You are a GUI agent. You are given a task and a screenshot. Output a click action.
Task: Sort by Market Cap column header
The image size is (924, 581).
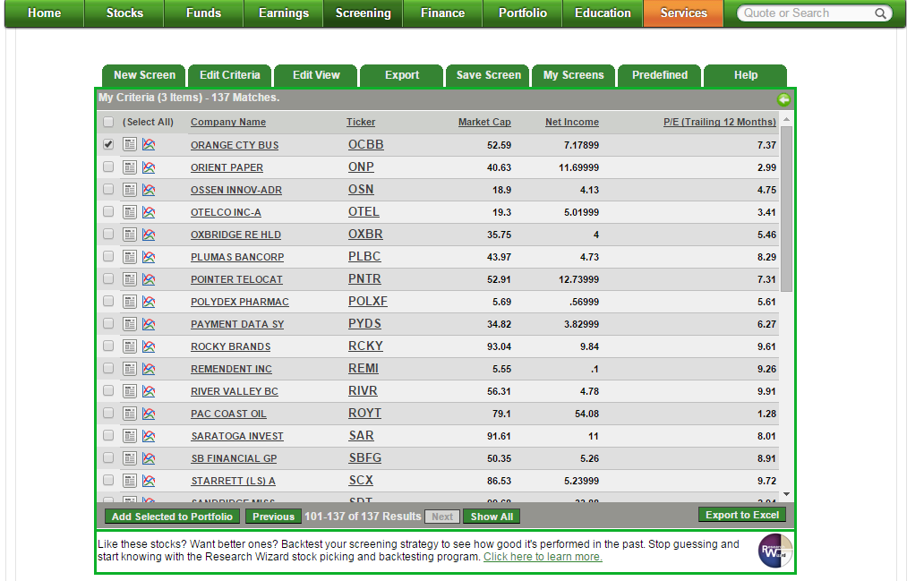pos(484,122)
